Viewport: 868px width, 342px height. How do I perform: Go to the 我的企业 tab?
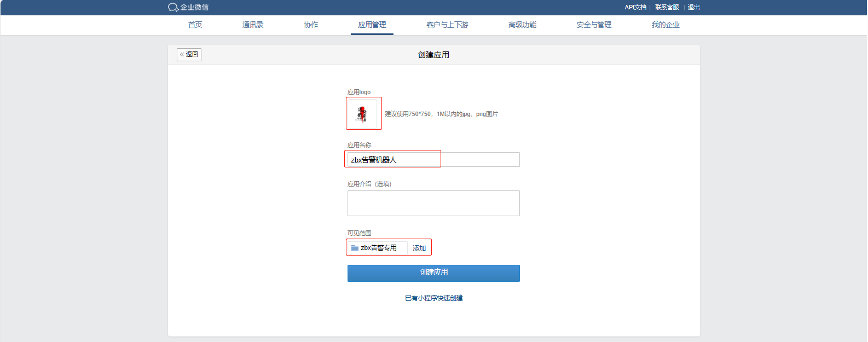[666, 25]
